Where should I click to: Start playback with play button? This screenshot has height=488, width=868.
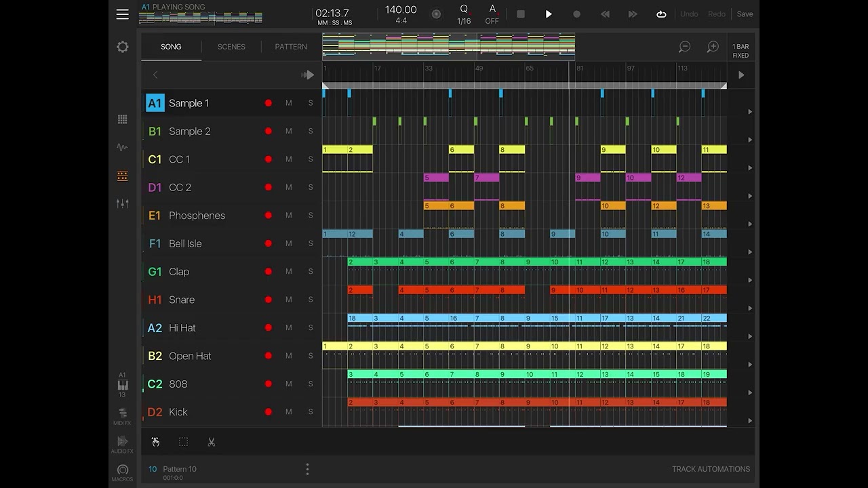click(549, 14)
